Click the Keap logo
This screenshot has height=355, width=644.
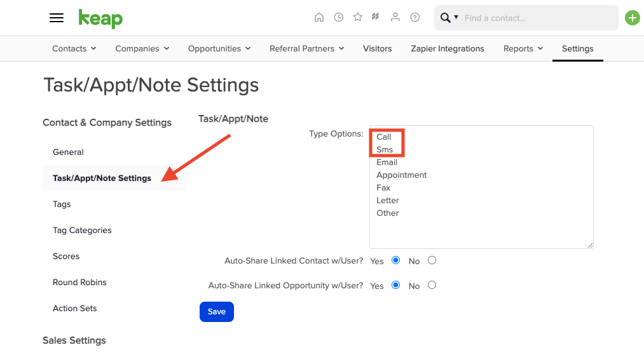[x=100, y=18]
